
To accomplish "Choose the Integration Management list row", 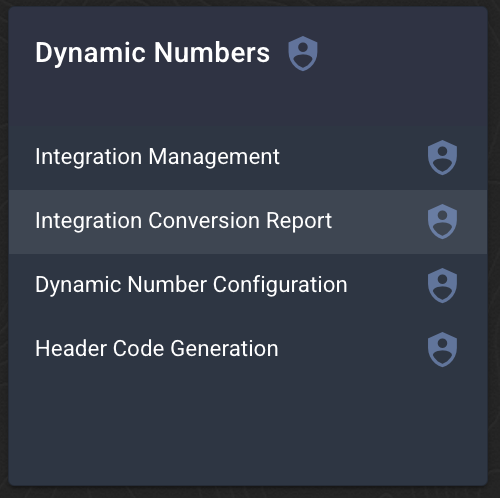I will (x=248, y=158).
